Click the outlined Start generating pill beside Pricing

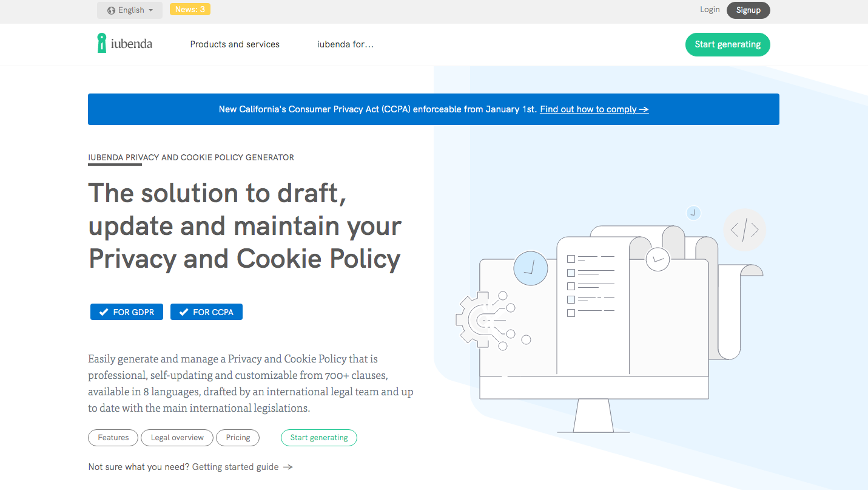pyautogui.click(x=319, y=438)
